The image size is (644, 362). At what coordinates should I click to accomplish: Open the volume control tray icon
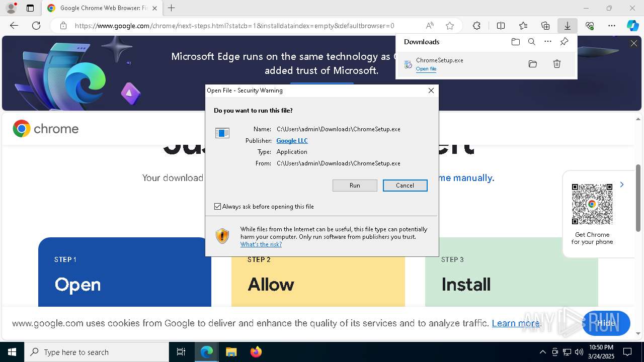pyautogui.click(x=579, y=352)
